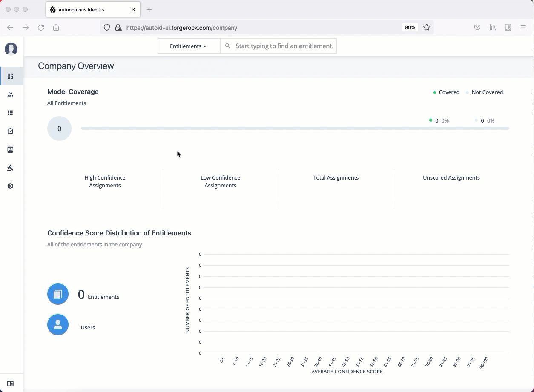Reload the current page
Screen dimensions: 534x392
[x=41, y=27]
